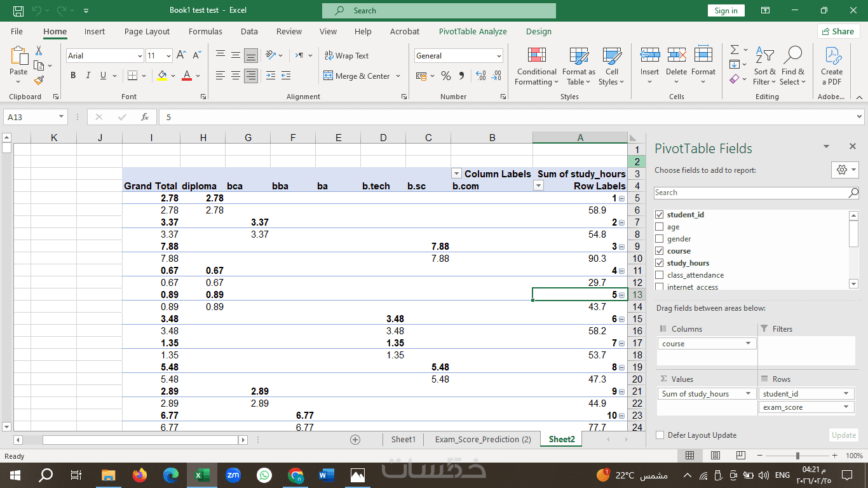
Task: Check the age field checkbox
Action: pos(659,227)
